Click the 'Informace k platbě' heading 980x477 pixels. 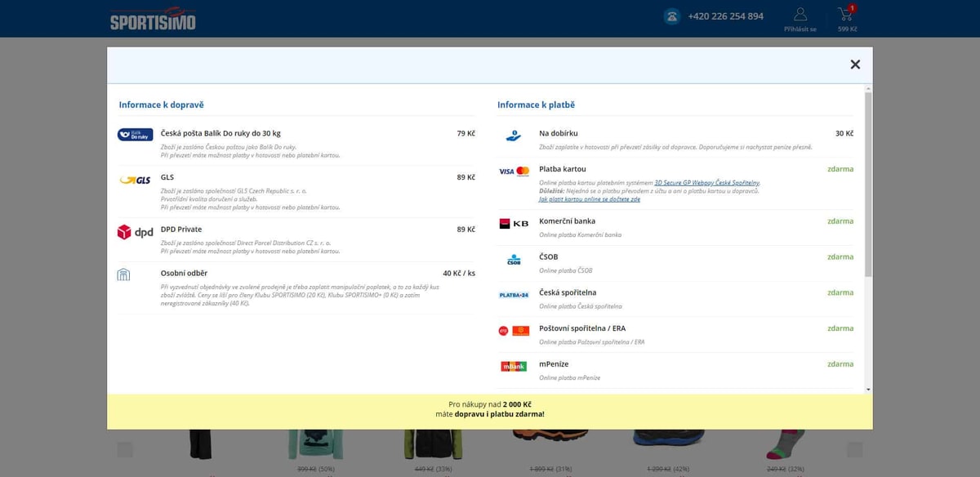click(x=536, y=105)
